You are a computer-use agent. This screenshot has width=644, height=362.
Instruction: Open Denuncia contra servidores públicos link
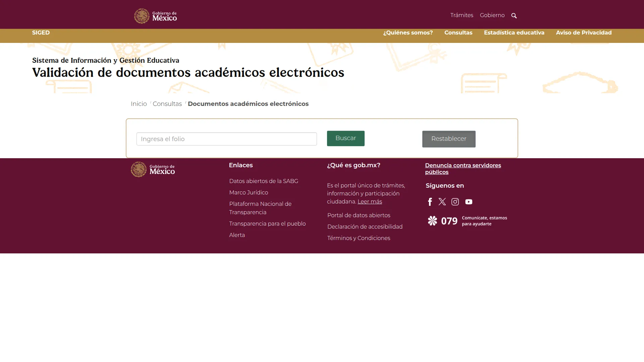pyautogui.click(x=463, y=169)
